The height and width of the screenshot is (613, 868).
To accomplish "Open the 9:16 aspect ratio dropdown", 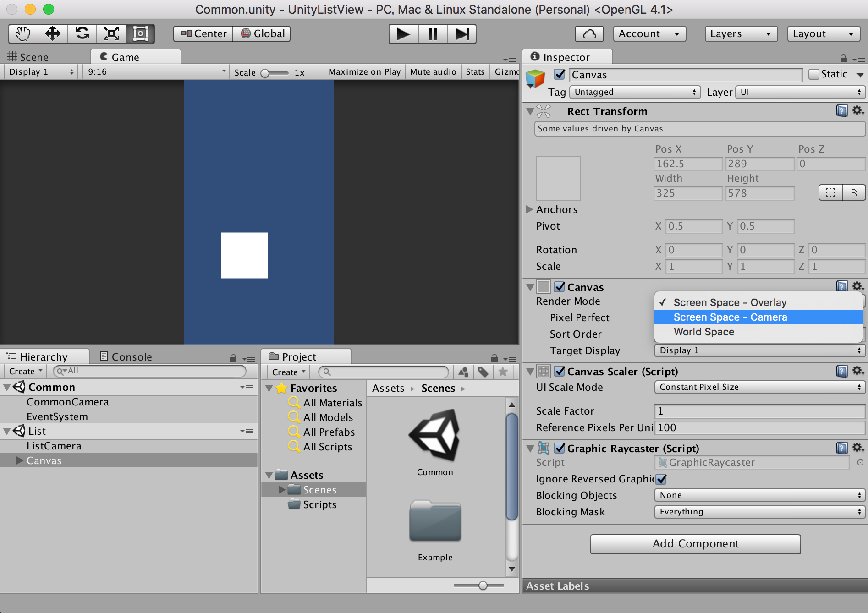I will click(156, 72).
